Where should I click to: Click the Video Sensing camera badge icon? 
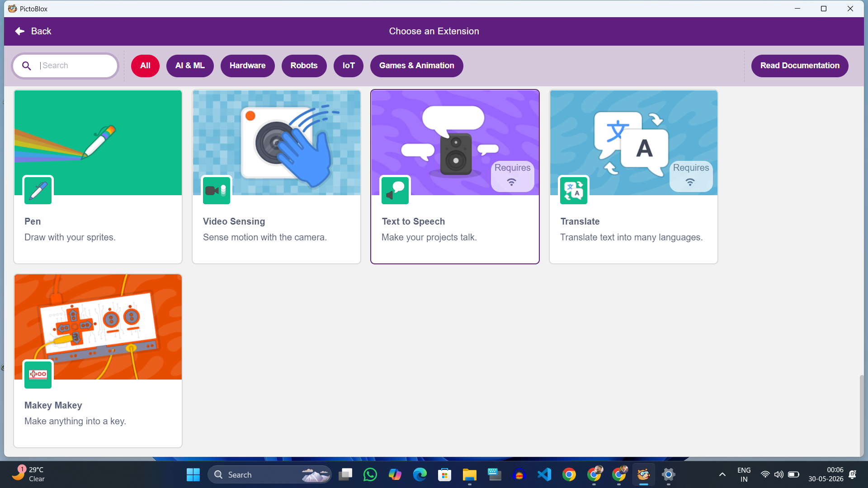point(217,190)
